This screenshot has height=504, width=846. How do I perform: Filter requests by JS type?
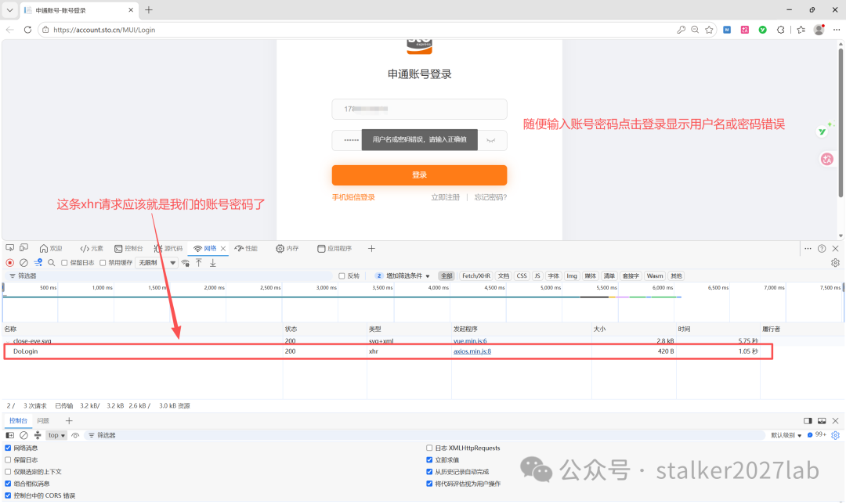click(x=537, y=275)
